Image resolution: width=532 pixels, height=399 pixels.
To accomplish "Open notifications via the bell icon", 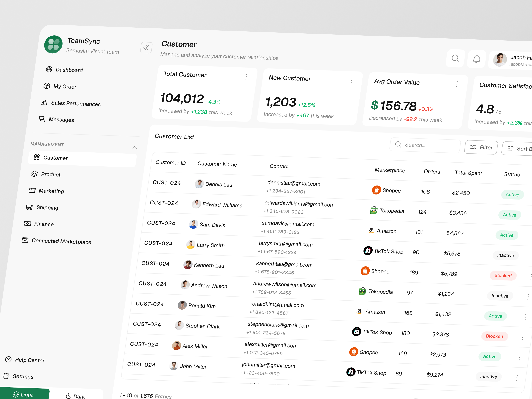I will tap(476, 59).
